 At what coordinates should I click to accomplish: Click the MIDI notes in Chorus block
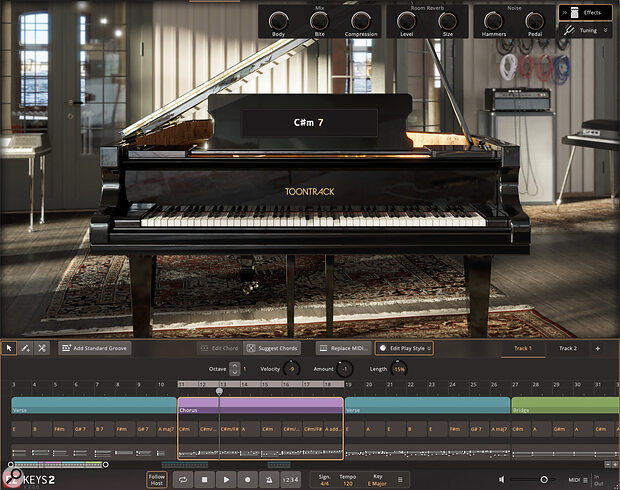coord(261,453)
